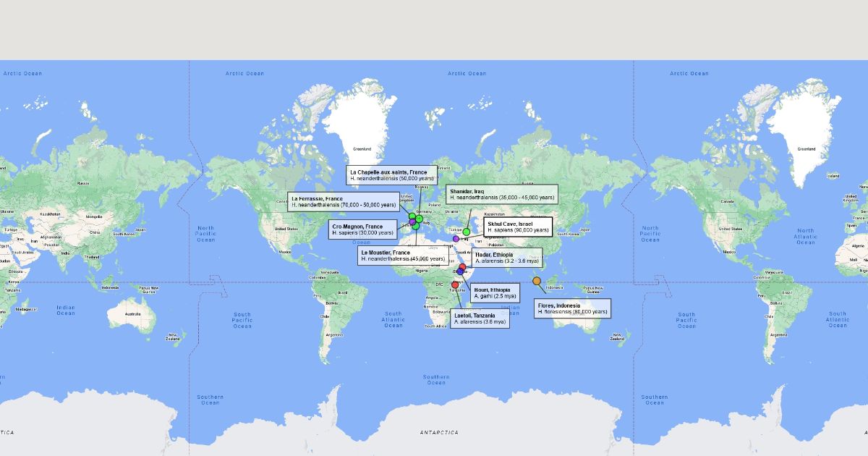Select the purple Skhul Cave marker near Israel
The width and height of the screenshot is (868, 456).
click(456, 239)
